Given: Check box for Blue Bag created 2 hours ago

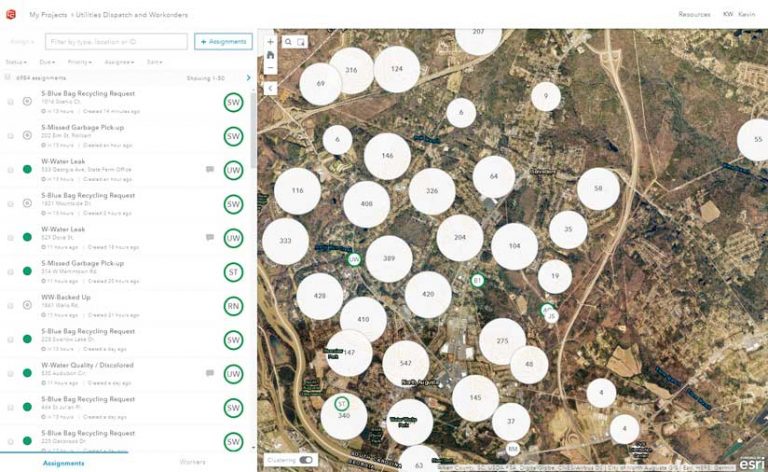Looking at the screenshot, I should tap(10, 204).
